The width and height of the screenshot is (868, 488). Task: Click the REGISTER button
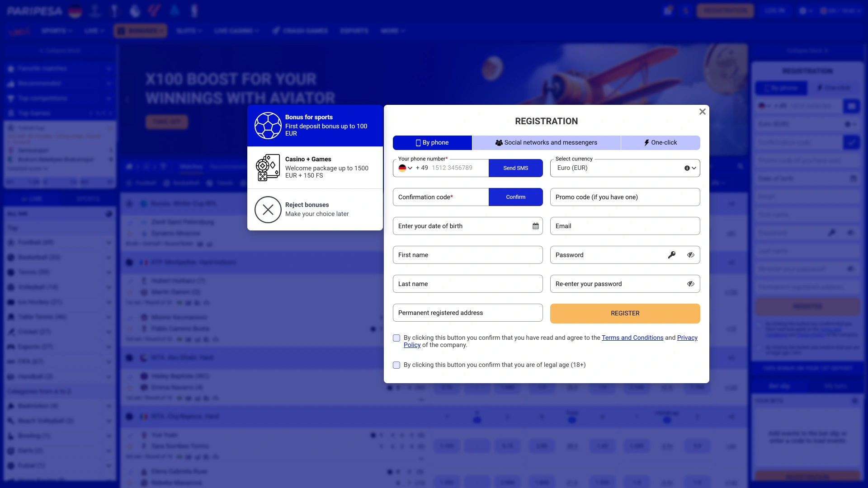[x=624, y=313]
